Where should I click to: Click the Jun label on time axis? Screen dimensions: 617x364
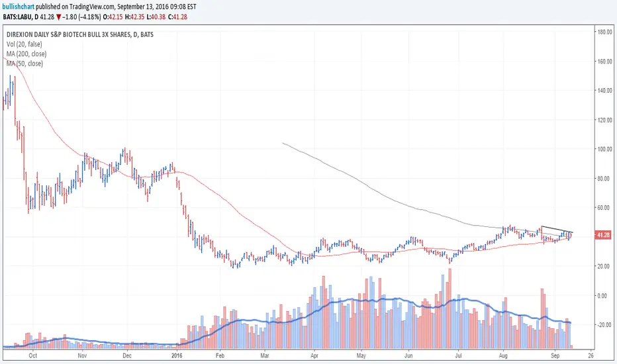pyautogui.click(x=408, y=355)
